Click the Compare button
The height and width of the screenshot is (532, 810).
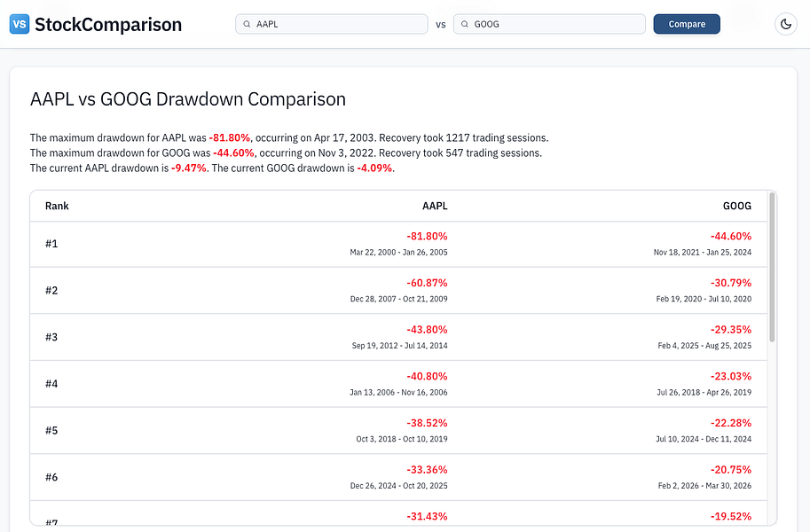(687, 24)
